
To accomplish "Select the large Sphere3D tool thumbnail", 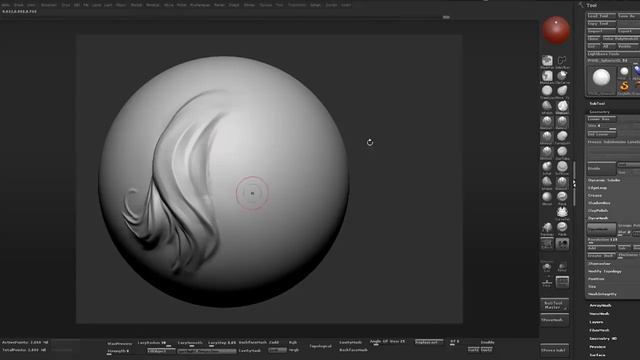I will [x=601, y=78].
